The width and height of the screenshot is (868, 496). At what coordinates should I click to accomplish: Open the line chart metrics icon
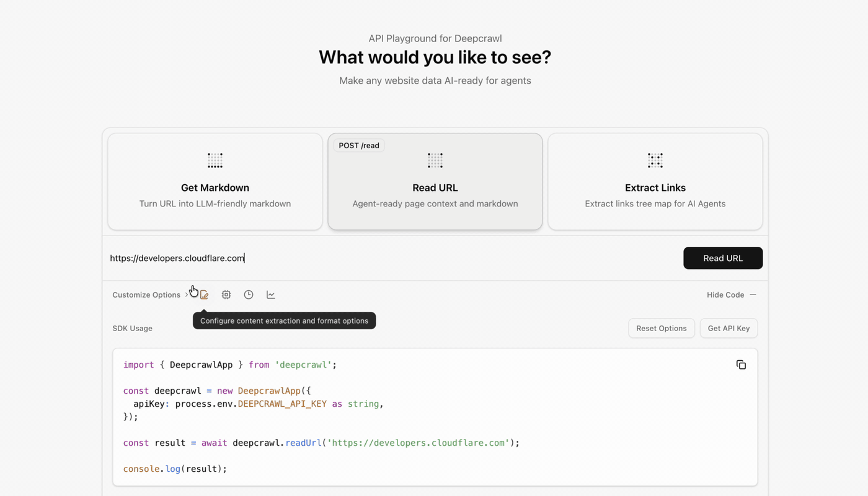pos(271,294)
